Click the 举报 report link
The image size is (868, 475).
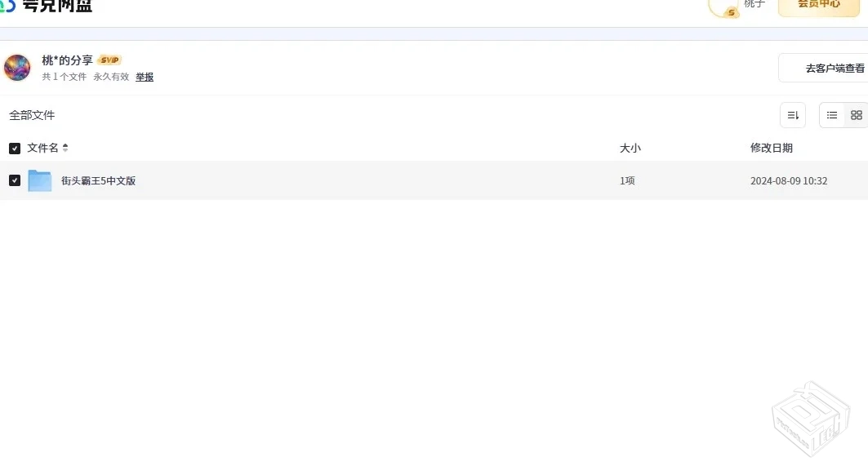(145, 77)
